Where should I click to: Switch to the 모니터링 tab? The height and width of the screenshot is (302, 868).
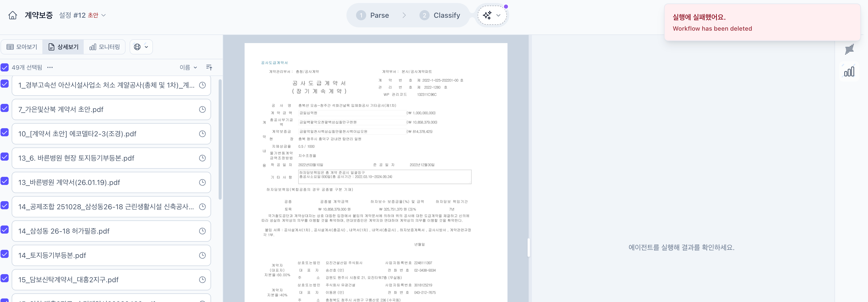click(x=105, y=47)
